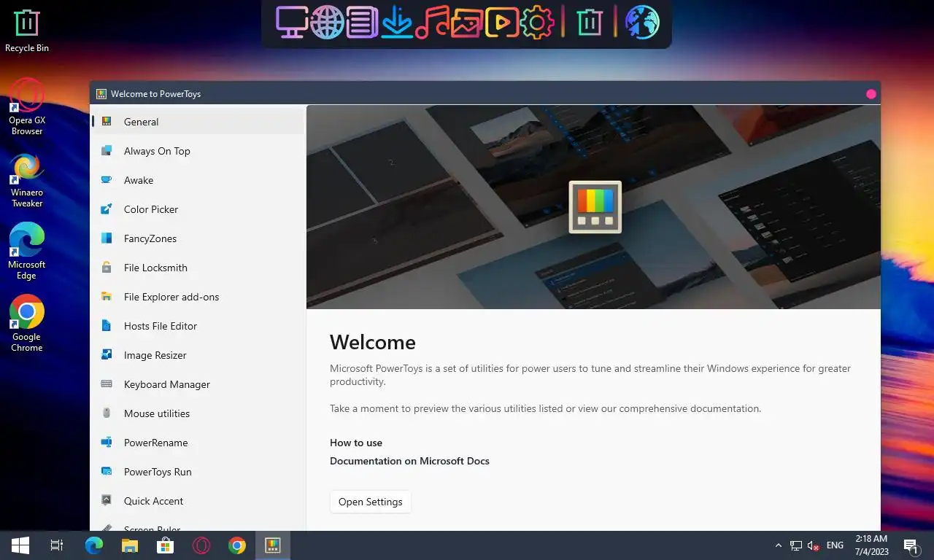Click the trash bin icon in the dock
The image size is (934, 560).
point(589,23)
